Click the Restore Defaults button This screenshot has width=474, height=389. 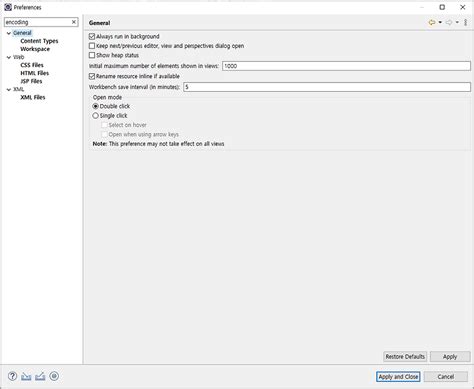(x=405, y=357)
